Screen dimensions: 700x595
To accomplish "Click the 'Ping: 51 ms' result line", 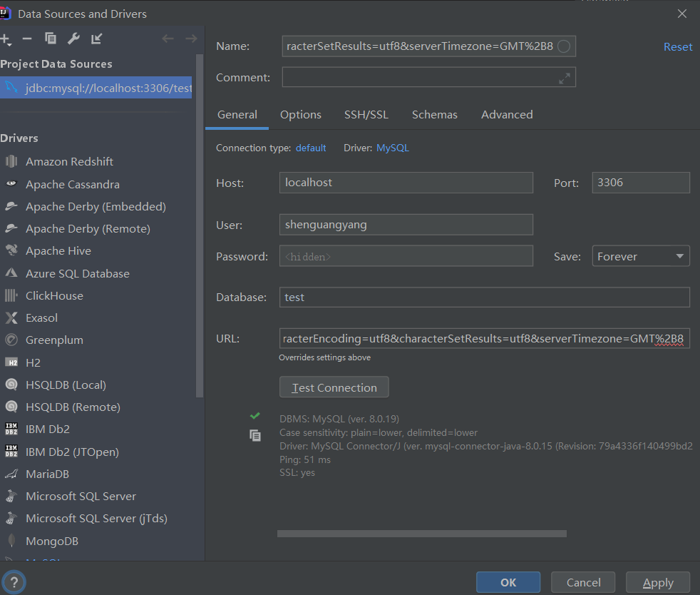I will (305, 459).
